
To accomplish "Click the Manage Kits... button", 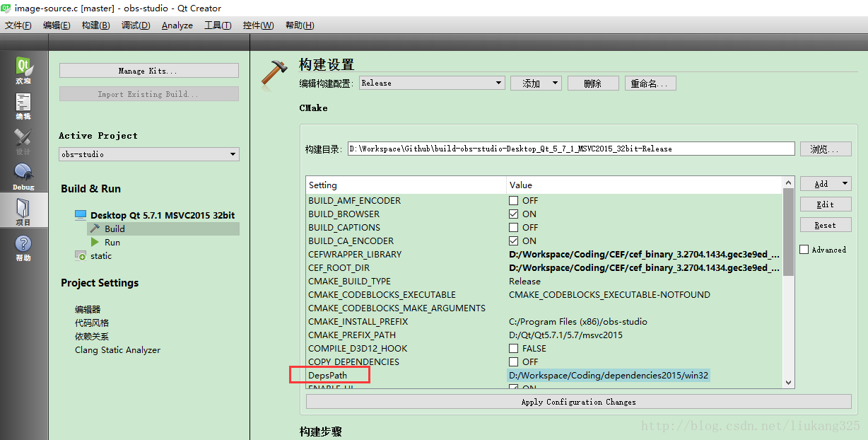I will pyautogui.click(x=149, y=71).
